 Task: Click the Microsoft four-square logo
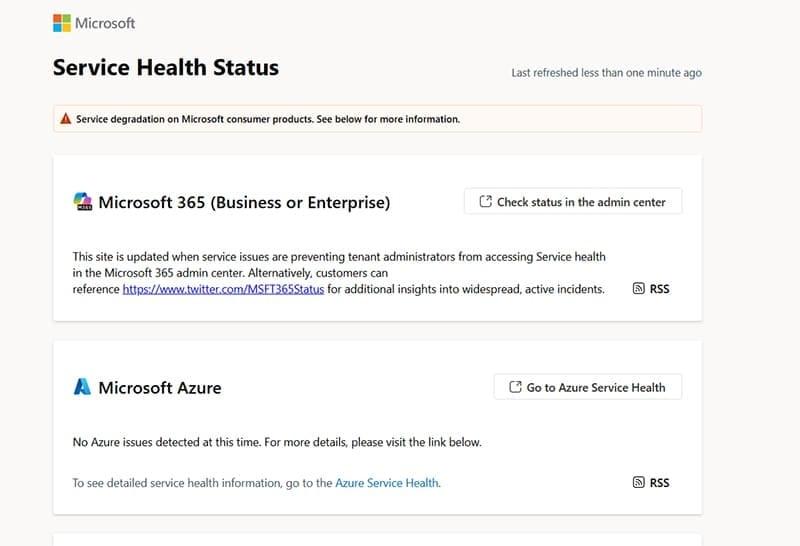pyautogui.click(x=61, y=22)
